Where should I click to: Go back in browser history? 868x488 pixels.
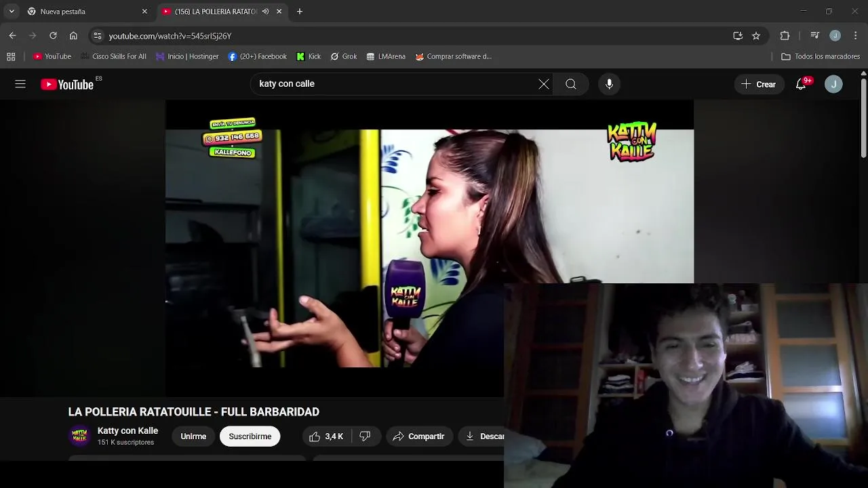[x=12, y=36]
